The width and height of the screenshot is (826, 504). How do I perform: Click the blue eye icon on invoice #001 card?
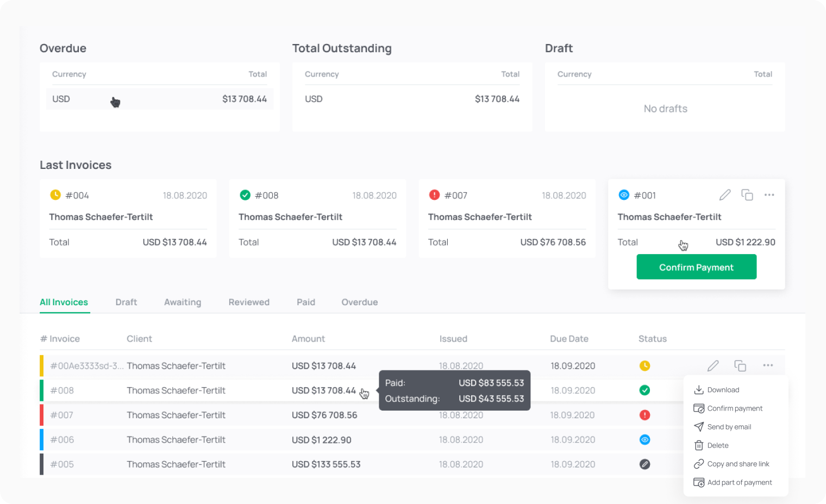click(623, 195)
